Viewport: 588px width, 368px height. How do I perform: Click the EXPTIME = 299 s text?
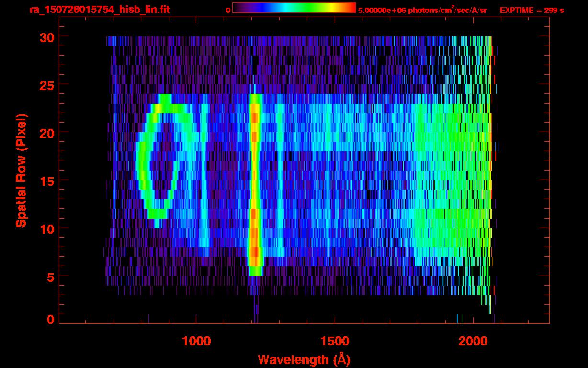(x=531, y=10)
